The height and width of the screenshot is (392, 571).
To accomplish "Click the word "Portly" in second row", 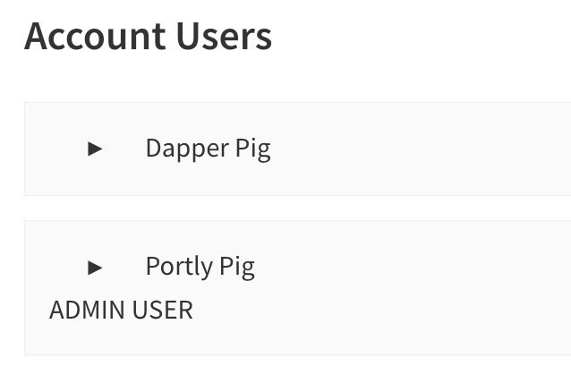I will pos(179,267).
